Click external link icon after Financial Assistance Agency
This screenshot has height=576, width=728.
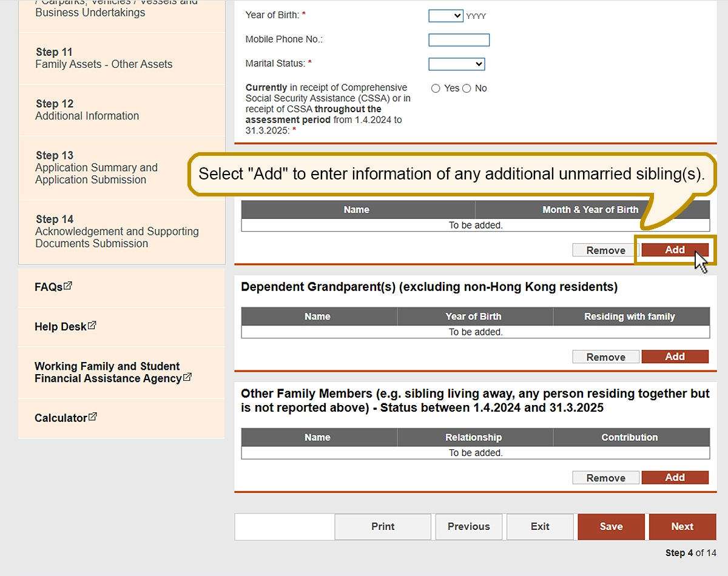[x=187, y=378]
